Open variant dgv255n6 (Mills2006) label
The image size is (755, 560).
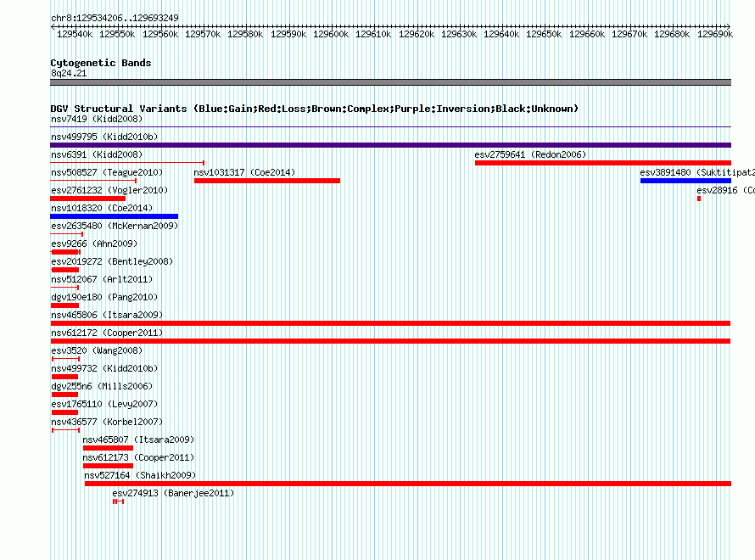pos(102,386)
